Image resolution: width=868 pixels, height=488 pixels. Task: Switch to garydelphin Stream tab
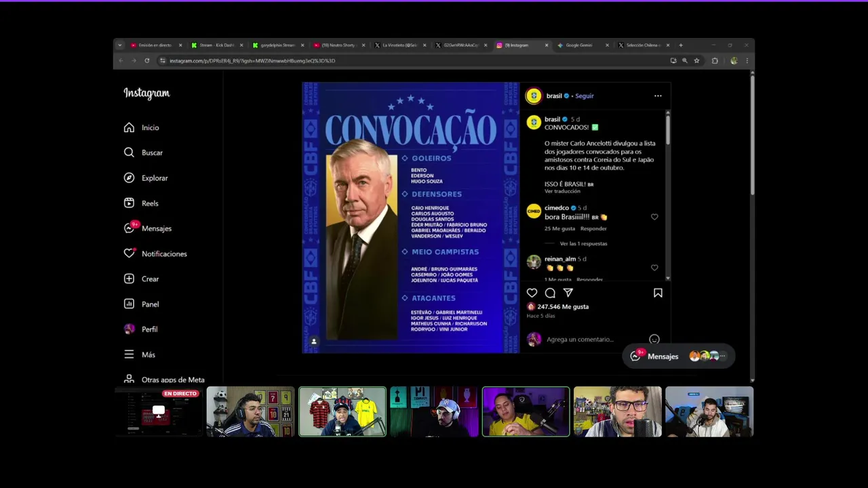tap(277, 45)
